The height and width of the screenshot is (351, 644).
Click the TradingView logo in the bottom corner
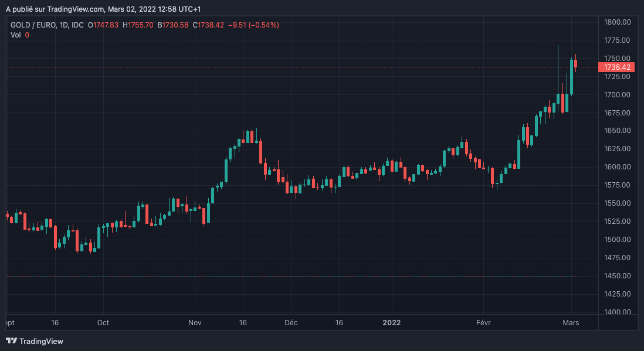tap(35, 341)
